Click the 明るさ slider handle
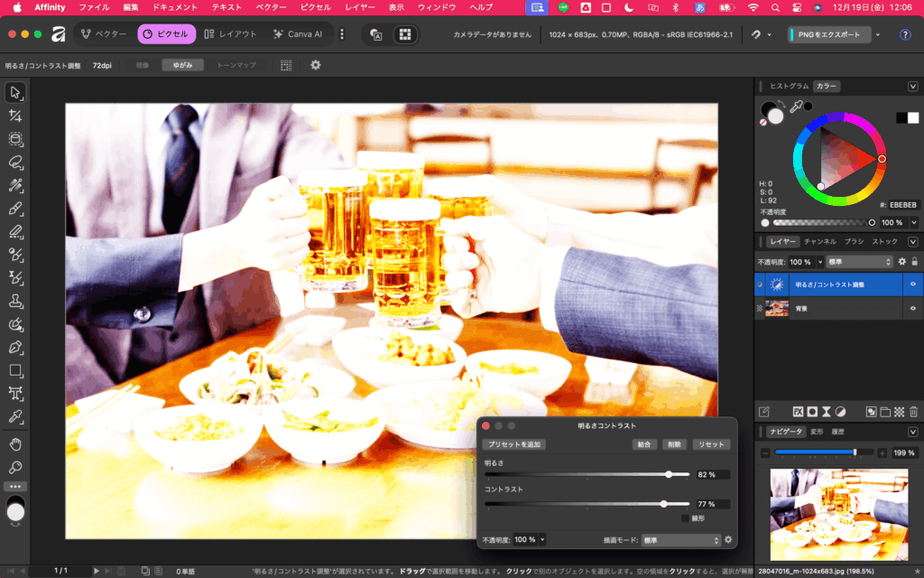 pos(669,474)
